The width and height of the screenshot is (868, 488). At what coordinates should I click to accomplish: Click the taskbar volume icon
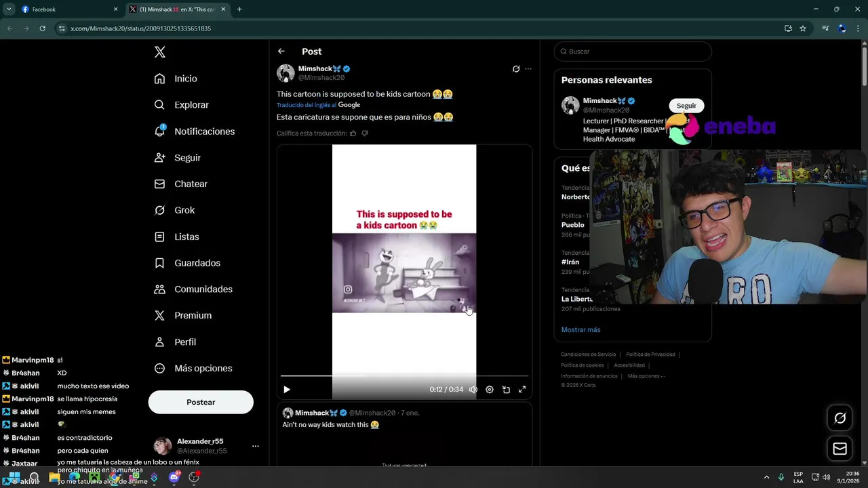tap(827, 477)
